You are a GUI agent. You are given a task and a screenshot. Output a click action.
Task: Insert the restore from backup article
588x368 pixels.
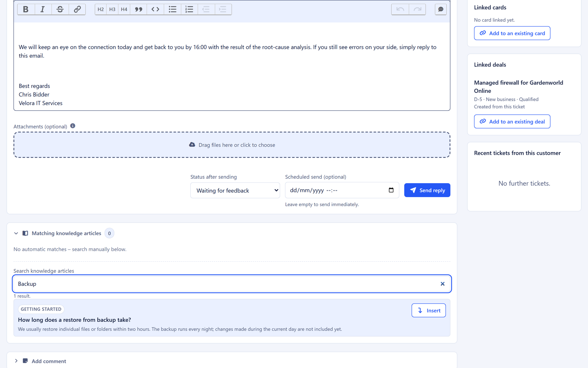point(429,310)
